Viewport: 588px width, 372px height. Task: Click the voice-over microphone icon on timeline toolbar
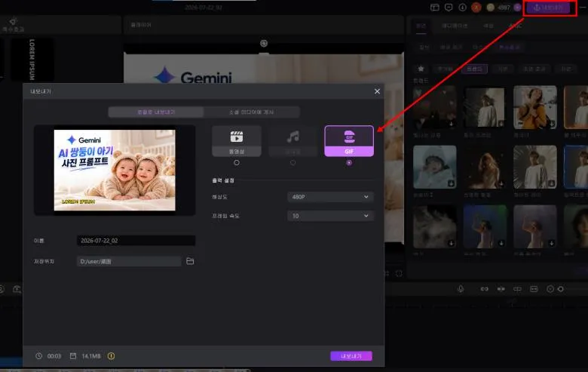click(461, 289)
